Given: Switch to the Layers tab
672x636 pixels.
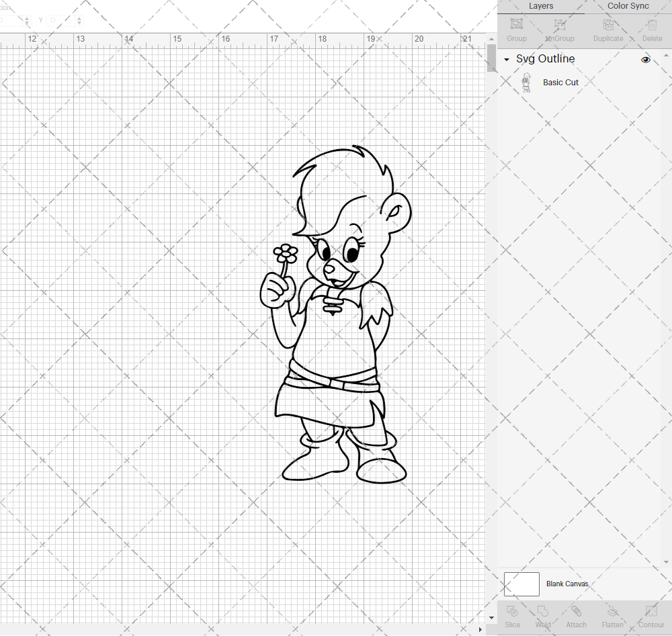Looking at the screenshot, I should (541, 7).
